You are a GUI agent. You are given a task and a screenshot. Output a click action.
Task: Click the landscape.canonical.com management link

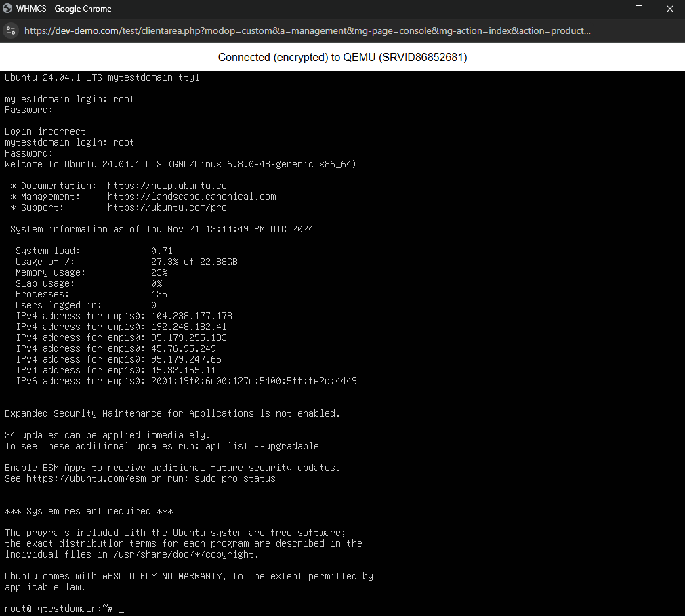click(x=192, y=197)
